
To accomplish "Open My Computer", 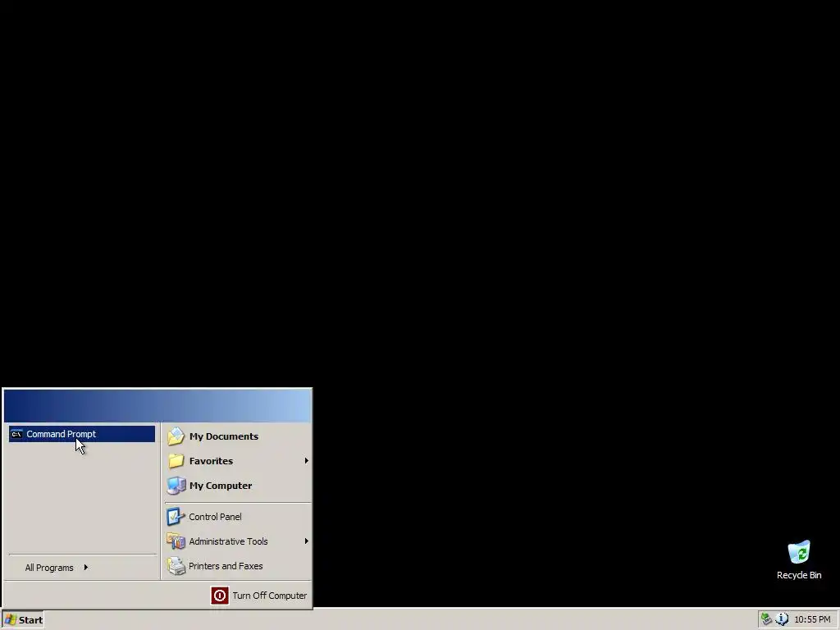I will click(238, 486).
